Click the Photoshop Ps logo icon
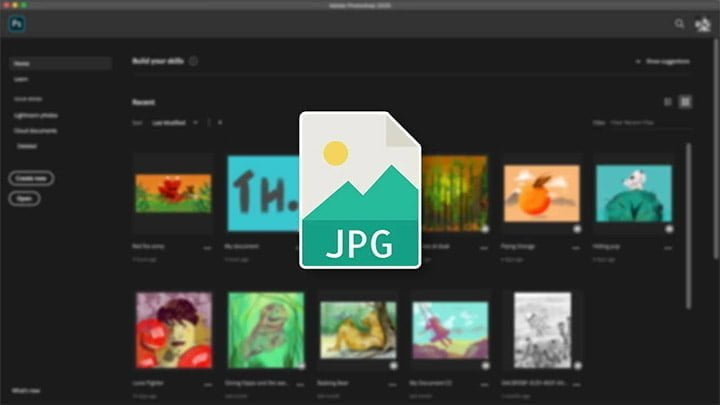Screen dimensions: 720x405 17,23
